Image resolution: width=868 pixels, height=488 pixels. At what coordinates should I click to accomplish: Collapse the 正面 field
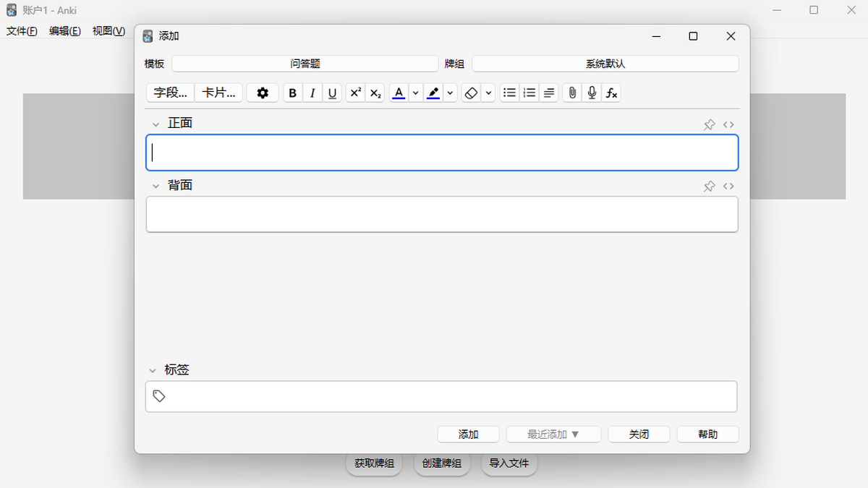[x=156, y=124]
